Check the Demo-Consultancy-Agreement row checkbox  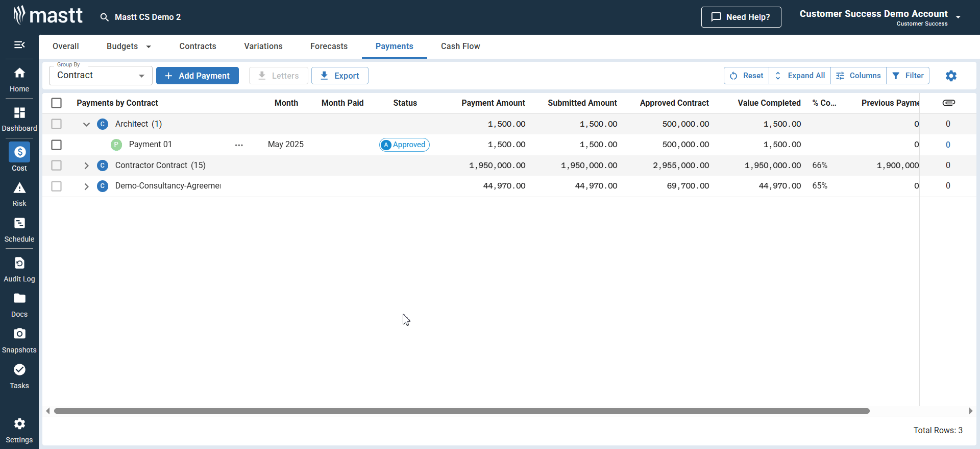[x=57, y=186]
